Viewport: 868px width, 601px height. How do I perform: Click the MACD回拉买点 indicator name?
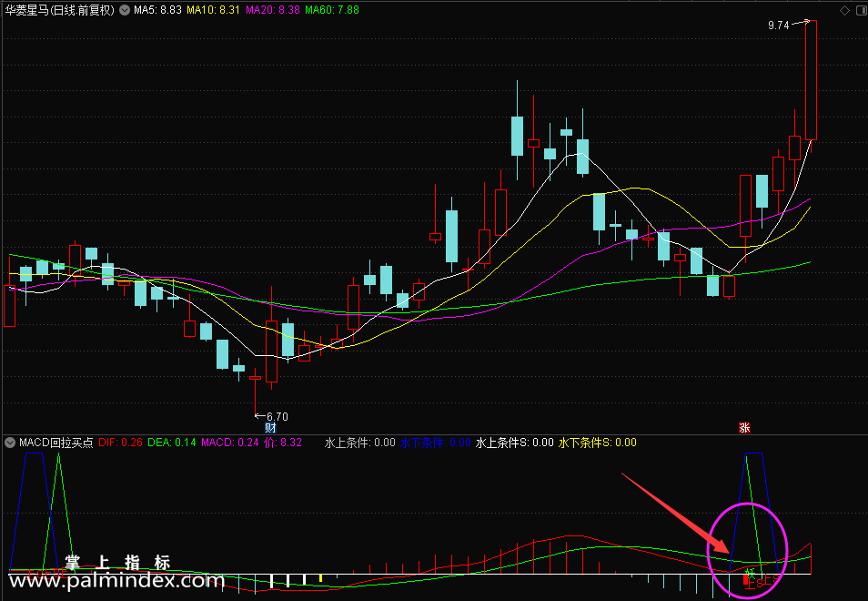point(56,443)
